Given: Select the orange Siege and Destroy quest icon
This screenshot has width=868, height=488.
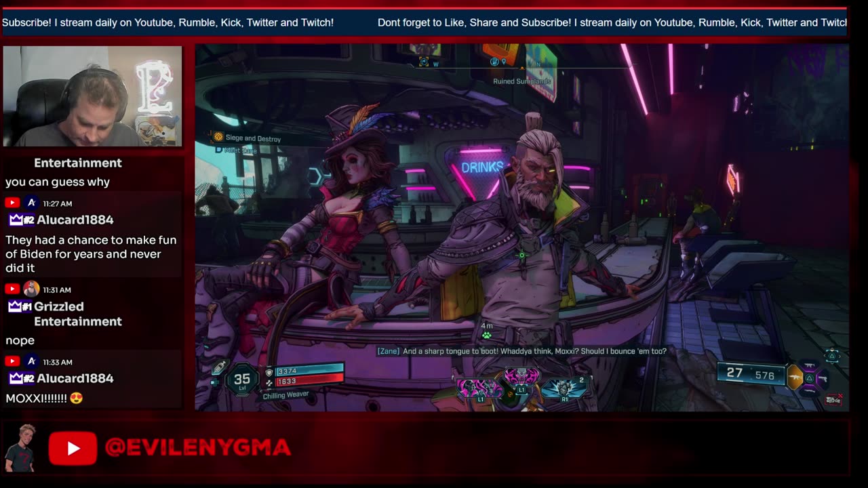Looking at the screenshot, I should pos(218,137).
